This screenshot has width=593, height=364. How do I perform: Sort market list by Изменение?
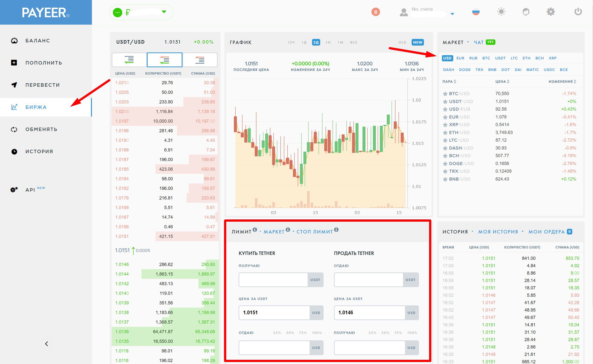click(x=562, y=82)
